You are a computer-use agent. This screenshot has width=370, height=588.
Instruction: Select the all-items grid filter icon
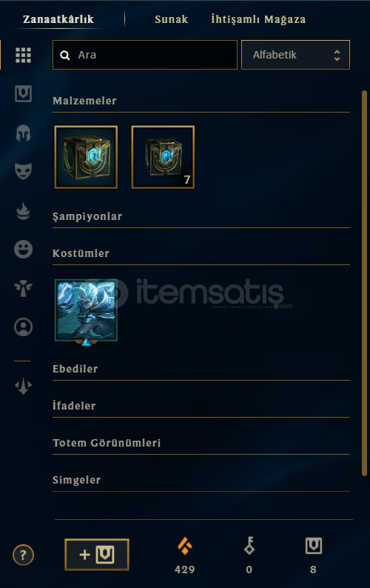[23, 55]
